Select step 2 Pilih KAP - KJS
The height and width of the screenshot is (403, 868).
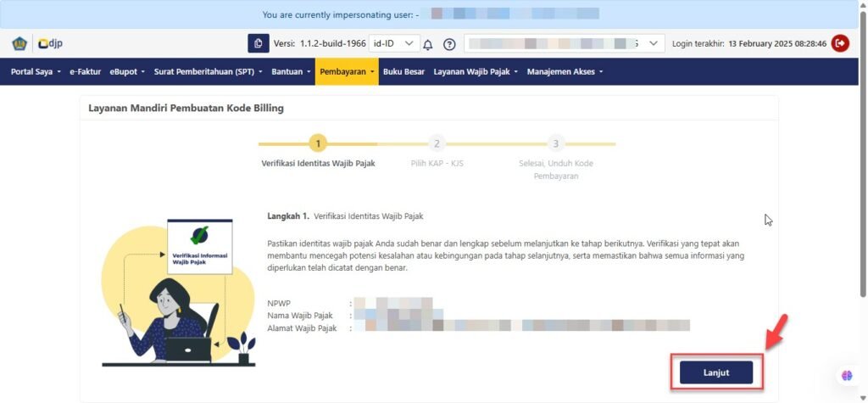click(x=437, y=143)
